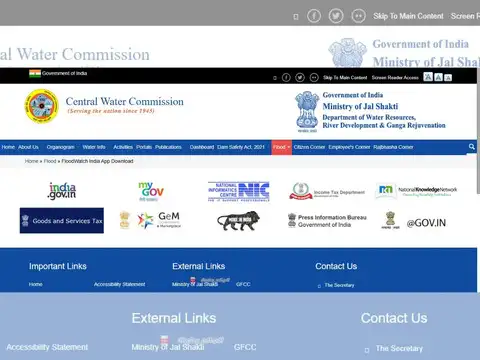Click Flood in the breadcrumb trail
The width and height of the screenshot is (480, 360).
pyautogui.click(x=50, y=161)
